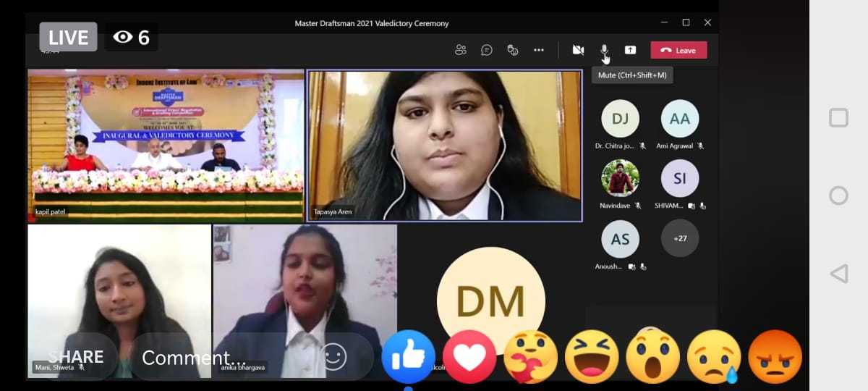This screenshot has width=868, height=391.
Task: Click the 'Master Draftsman 2021 Valedictory Ceremony' title
Action: tap(372, 23)
